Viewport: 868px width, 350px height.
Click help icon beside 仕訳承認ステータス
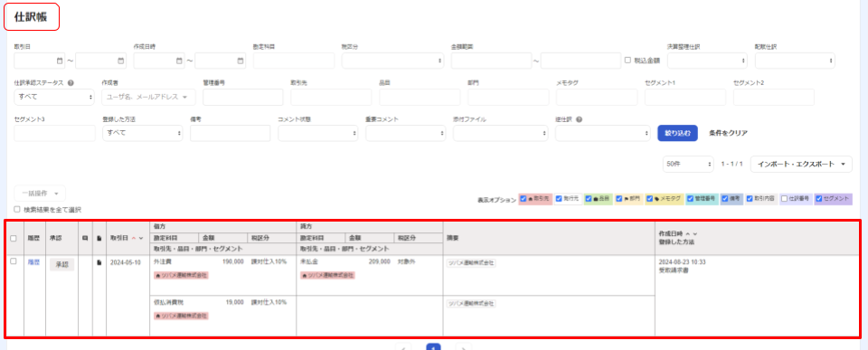pos(71,83)
